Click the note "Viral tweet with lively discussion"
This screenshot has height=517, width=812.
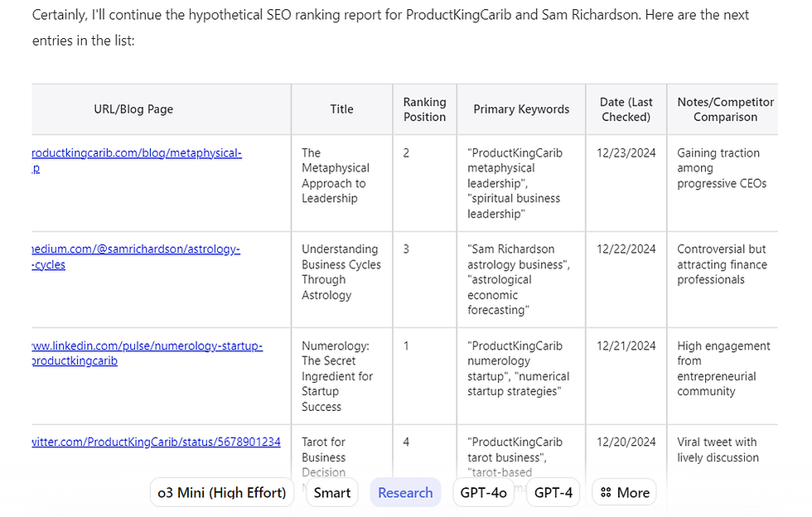[718, 450]
